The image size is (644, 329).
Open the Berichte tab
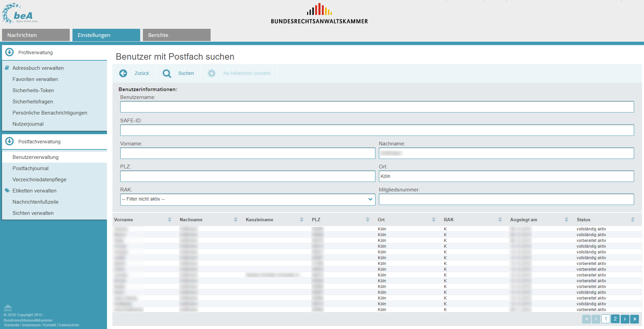[176, 35]
